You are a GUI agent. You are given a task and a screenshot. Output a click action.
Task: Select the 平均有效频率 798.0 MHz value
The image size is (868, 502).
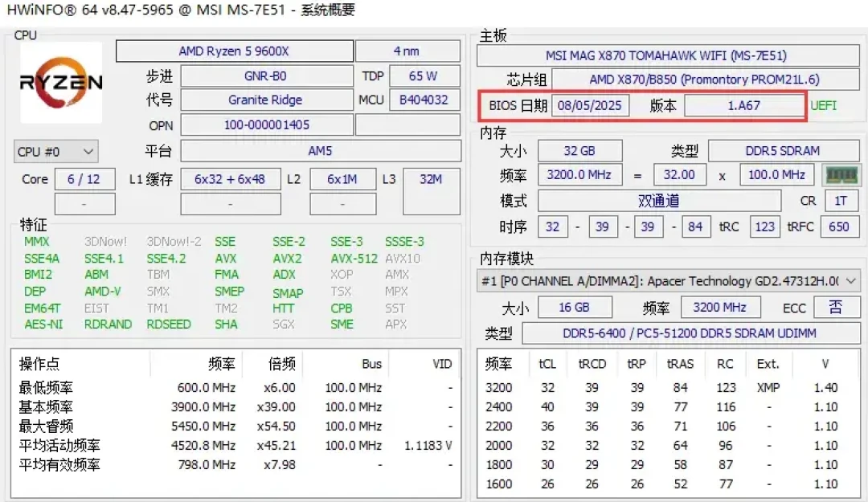[207, 465]
